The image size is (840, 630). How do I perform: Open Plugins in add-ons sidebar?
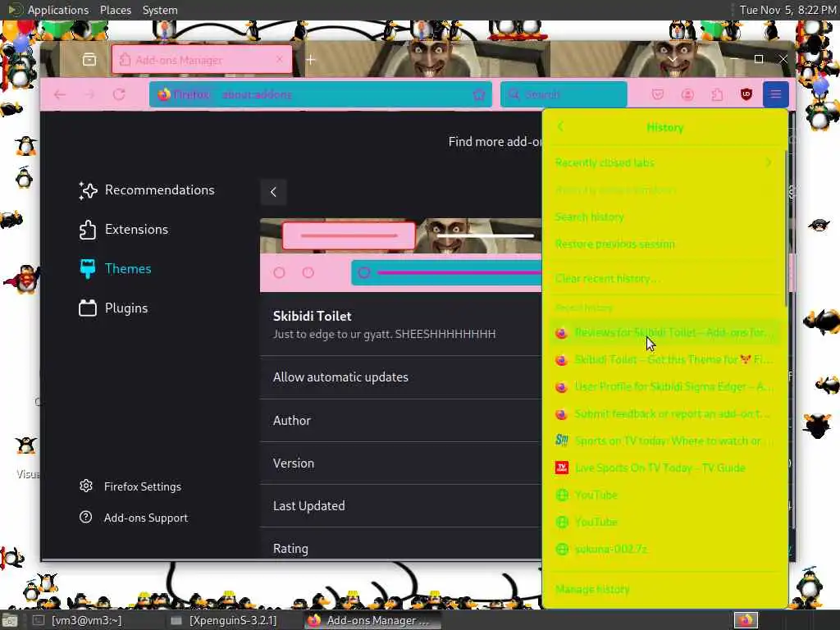click(x=113, y=308)
